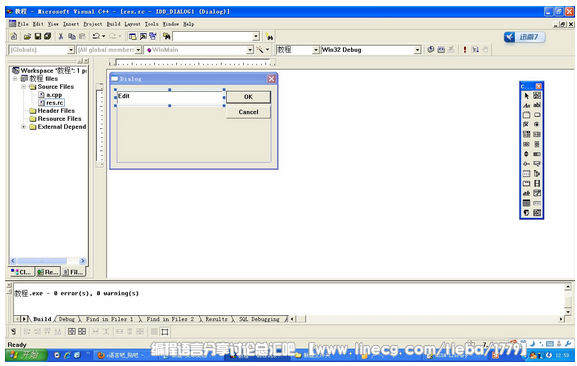Pick the List Box control tool
This screenshot has width=577, height=366.
pos(537,134)
